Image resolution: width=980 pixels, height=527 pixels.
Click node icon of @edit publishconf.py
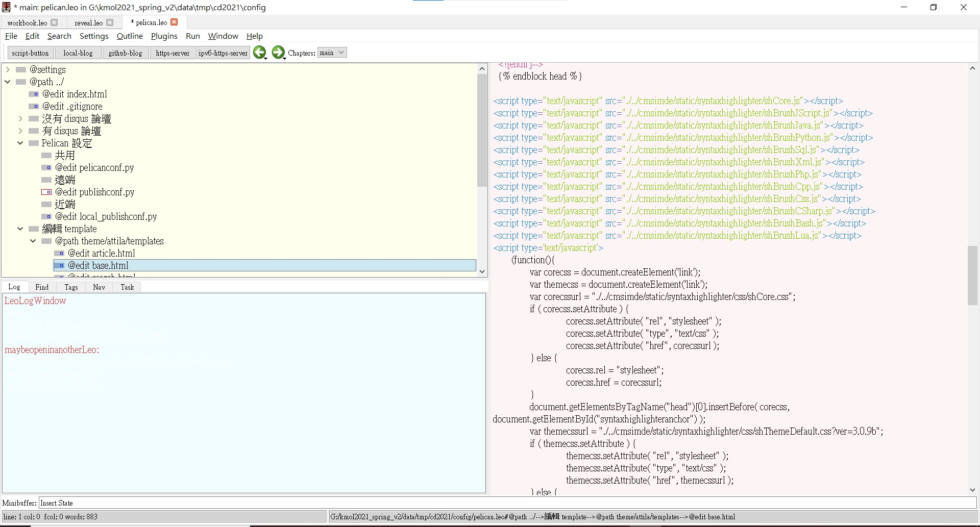pos(46,192)
